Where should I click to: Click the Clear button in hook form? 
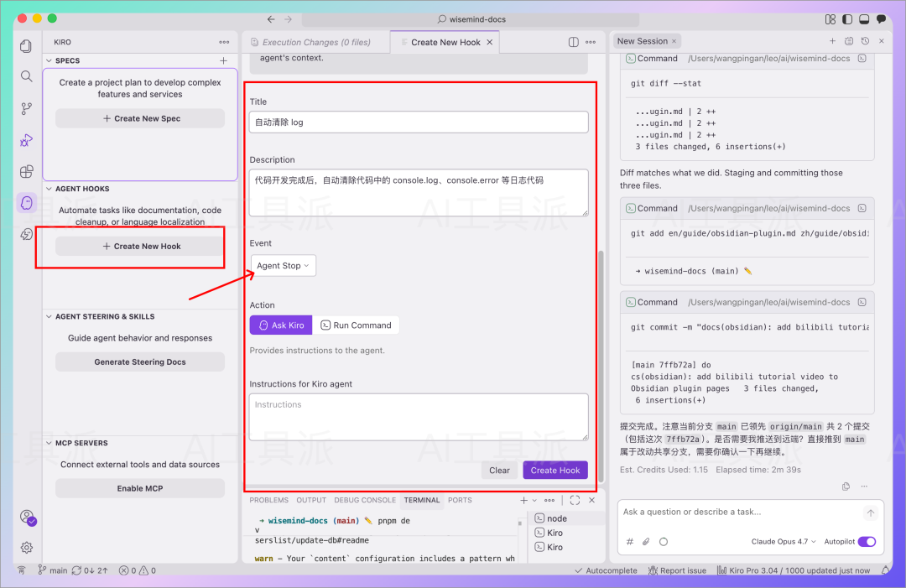(499, 471)
